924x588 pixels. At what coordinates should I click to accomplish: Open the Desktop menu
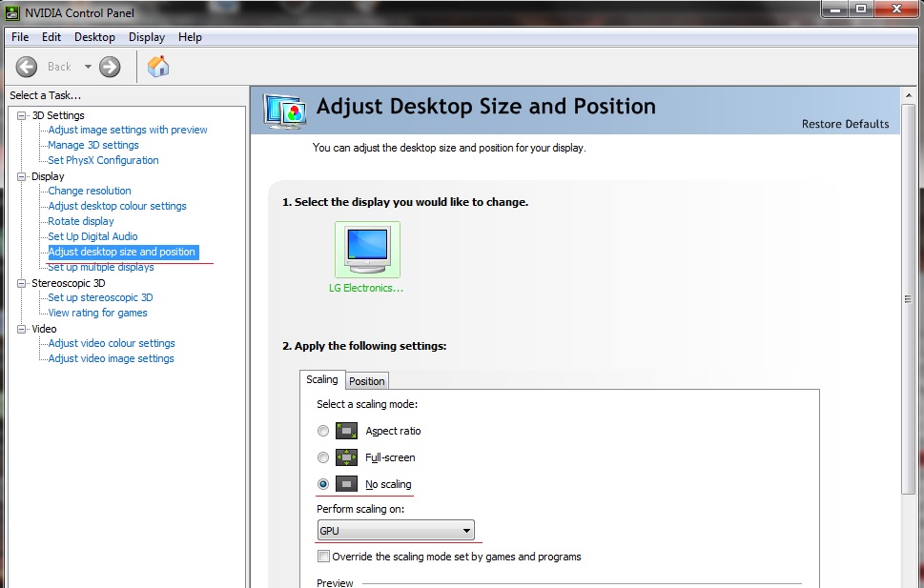click(94, 37)
